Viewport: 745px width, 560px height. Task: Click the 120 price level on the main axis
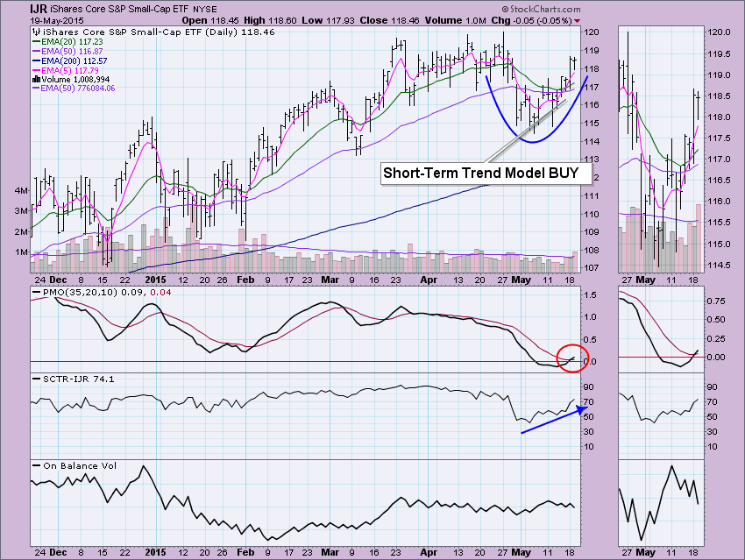[591, 32]
